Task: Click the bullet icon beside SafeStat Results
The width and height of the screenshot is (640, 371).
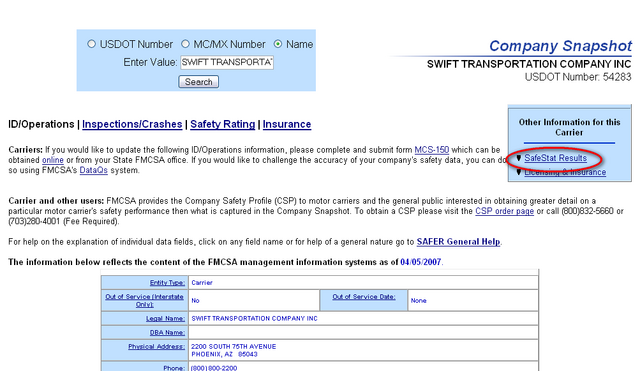Action: pyautogui.click(x=519, y=158)
